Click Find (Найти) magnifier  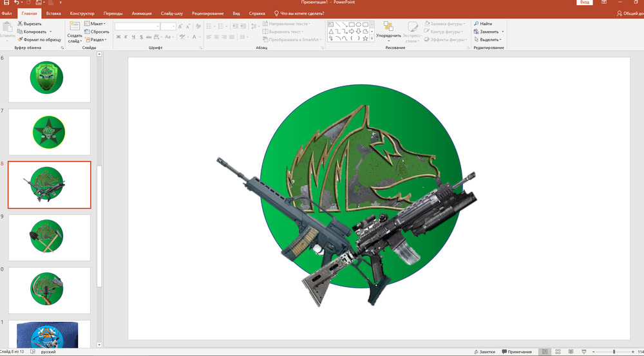(x=476, y=23)
